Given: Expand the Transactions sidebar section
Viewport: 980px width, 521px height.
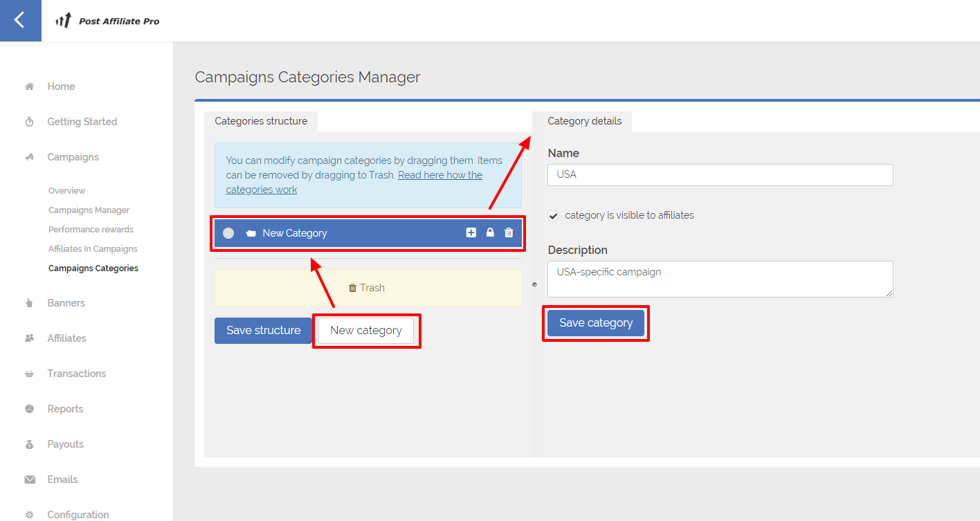Looking at the screenshot, I should 77,374.
